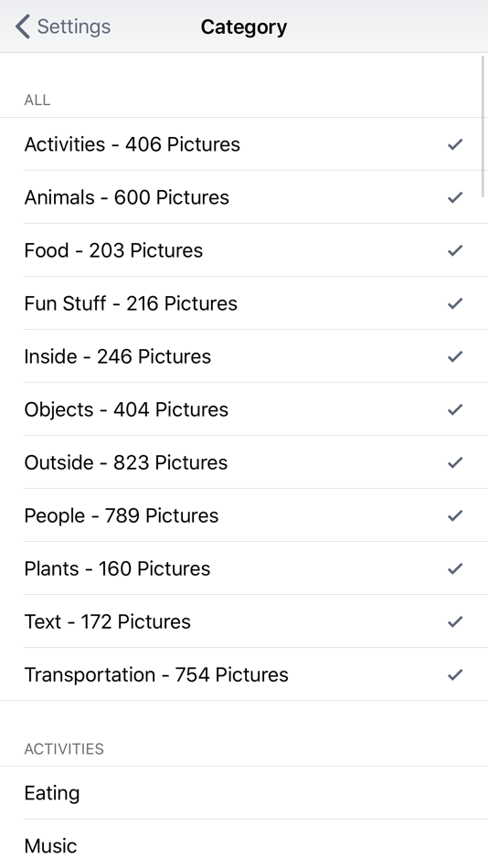Tap the Text row checkmark

pos(455,622)
